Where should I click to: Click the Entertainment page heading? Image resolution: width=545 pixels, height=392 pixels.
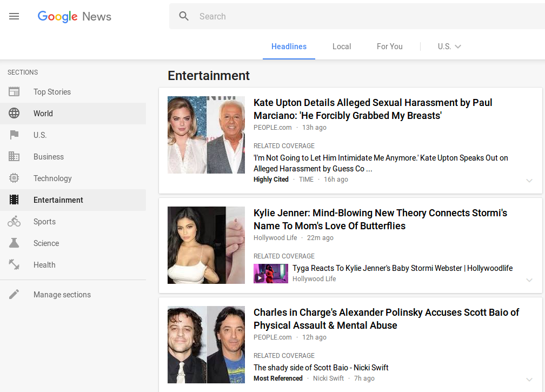pos(209,75)
